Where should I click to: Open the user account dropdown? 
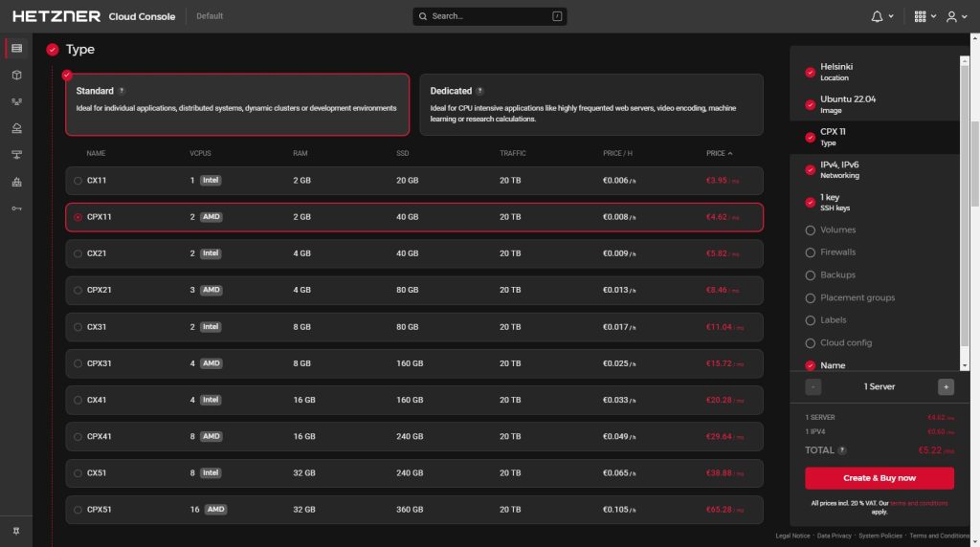click(955, 16)
